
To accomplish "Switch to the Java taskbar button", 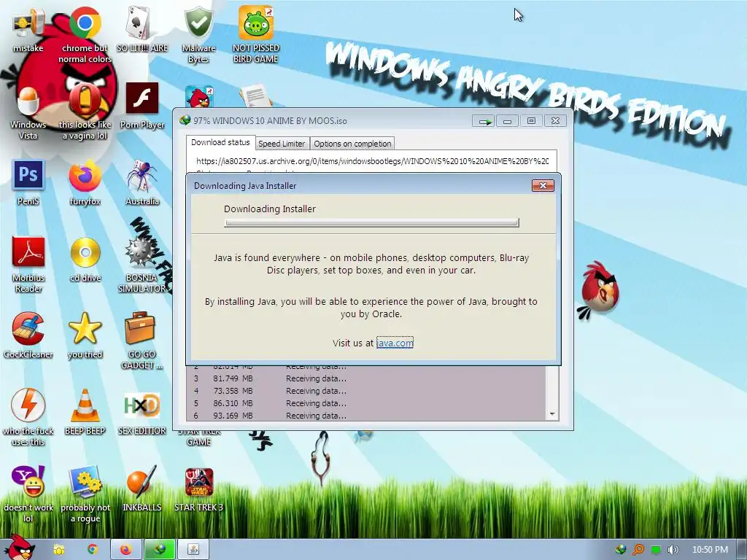I will tap(193, 550).
